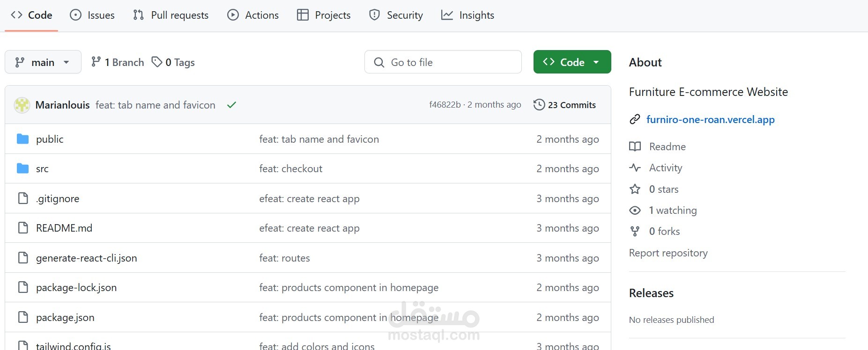Open the README.md file
This screenshot has height=350, width=868.
[64, 228]
